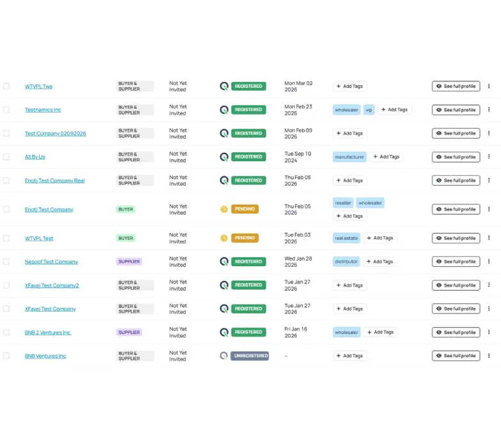Screen dimensions: 501x448
Task: Click the vip tag on Testnamics Inc
Action: point(369,110)
